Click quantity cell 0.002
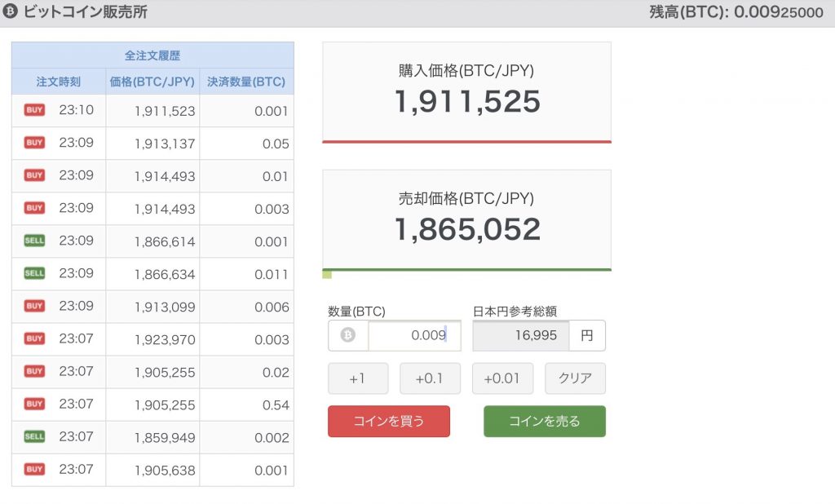 tap(246, 437)
